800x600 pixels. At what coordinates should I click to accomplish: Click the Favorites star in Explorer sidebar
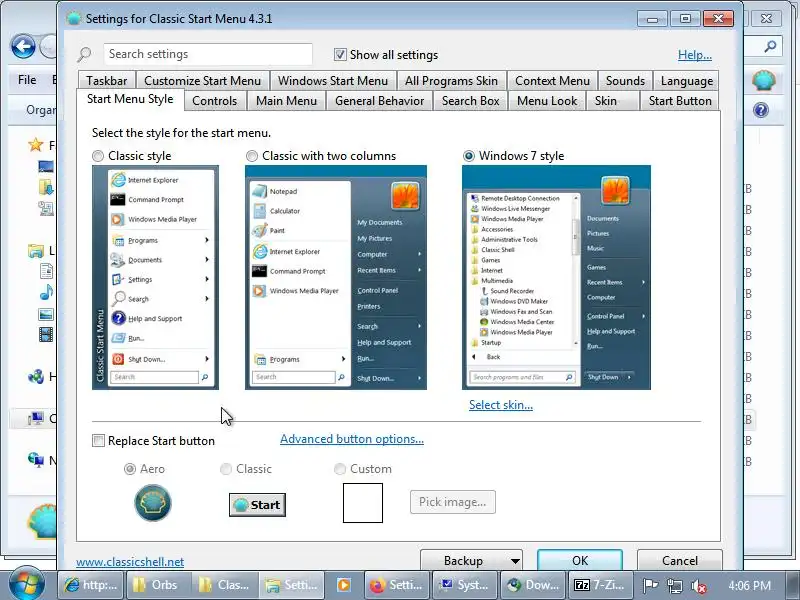click(x=36, y=145)
